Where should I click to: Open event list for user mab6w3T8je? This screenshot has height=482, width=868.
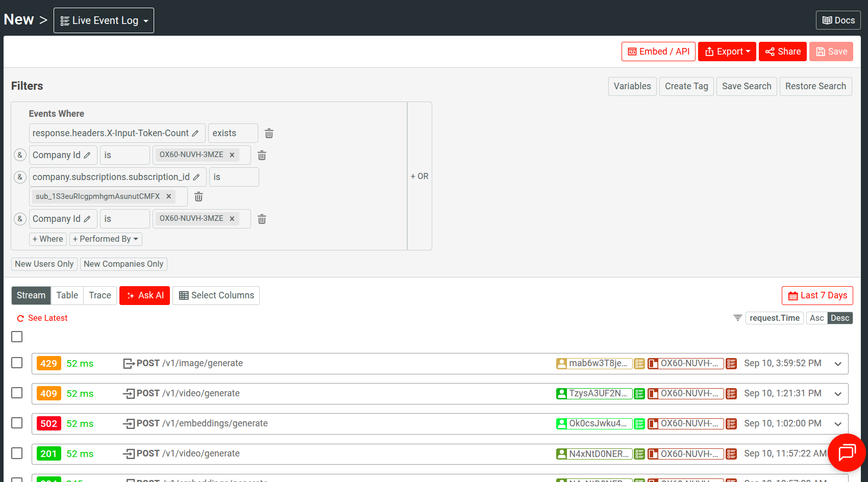click(639, 363)
